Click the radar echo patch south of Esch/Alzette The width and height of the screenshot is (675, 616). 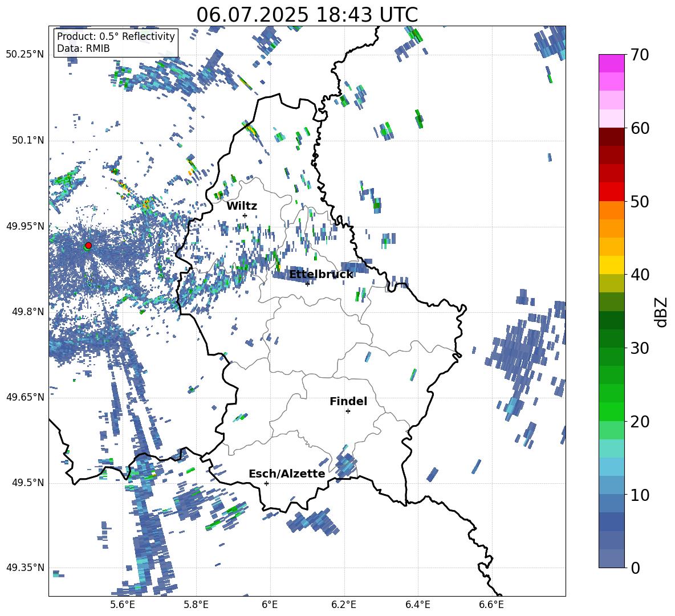click(x=314, y=521)
